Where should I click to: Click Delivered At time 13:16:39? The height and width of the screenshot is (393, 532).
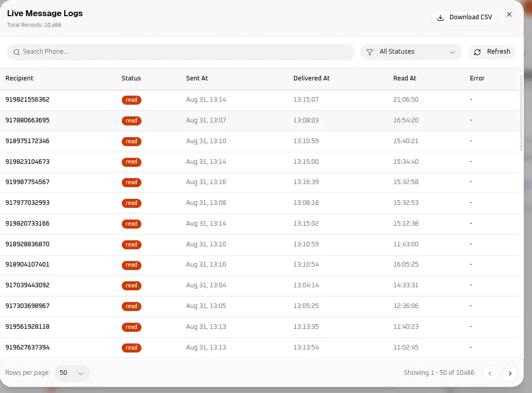[306, 182]
